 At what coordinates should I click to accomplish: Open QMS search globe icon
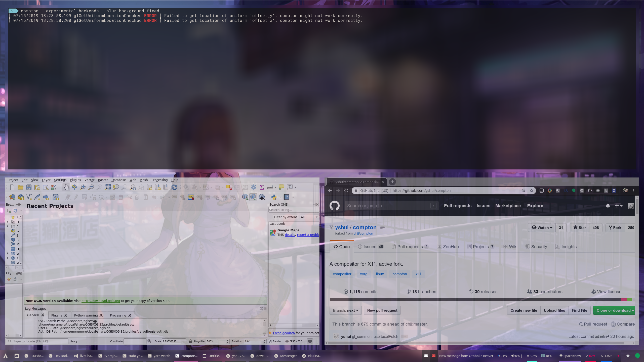click(253, 197)
